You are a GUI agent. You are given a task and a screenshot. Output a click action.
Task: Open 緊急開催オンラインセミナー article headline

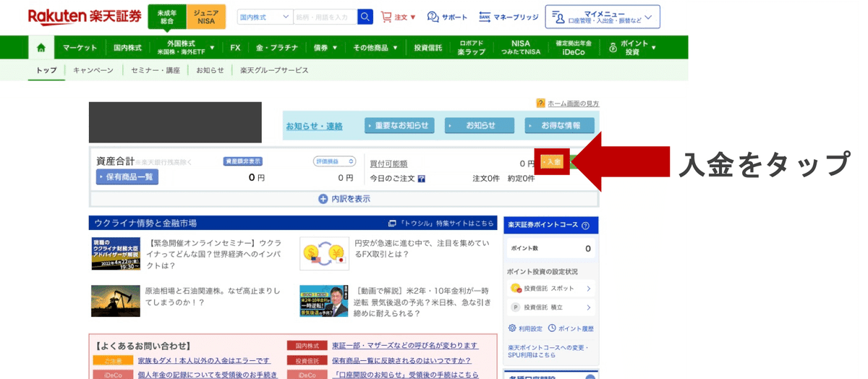pyautogui.click(x=213, y=255)
